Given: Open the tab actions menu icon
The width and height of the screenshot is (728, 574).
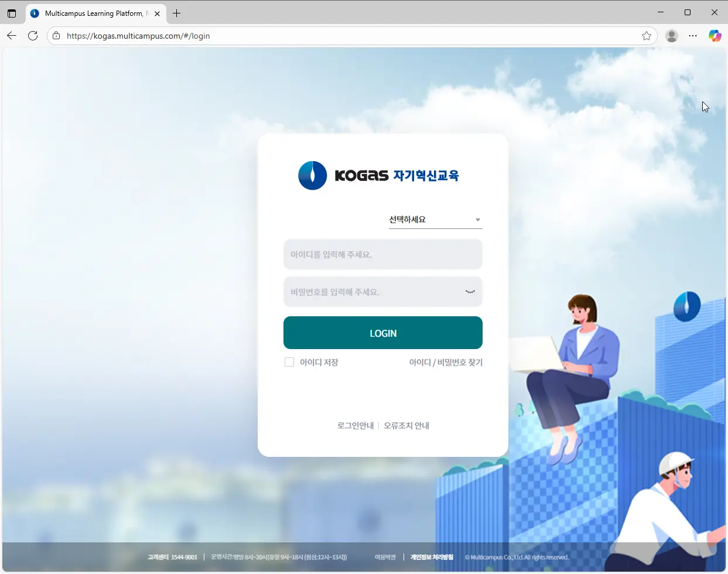Looking at the screenshot, I should pyautogui.click(x=12, y=13).
